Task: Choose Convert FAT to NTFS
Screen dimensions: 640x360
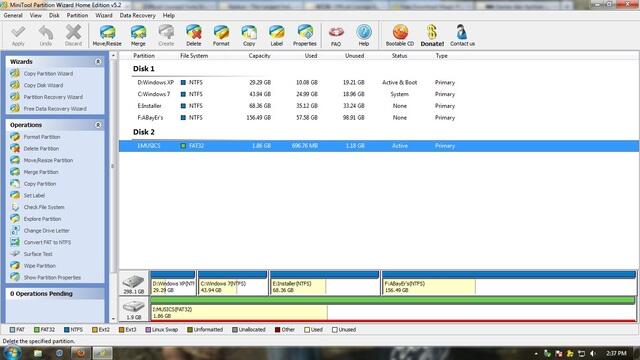Action: [x=47, y=242]
